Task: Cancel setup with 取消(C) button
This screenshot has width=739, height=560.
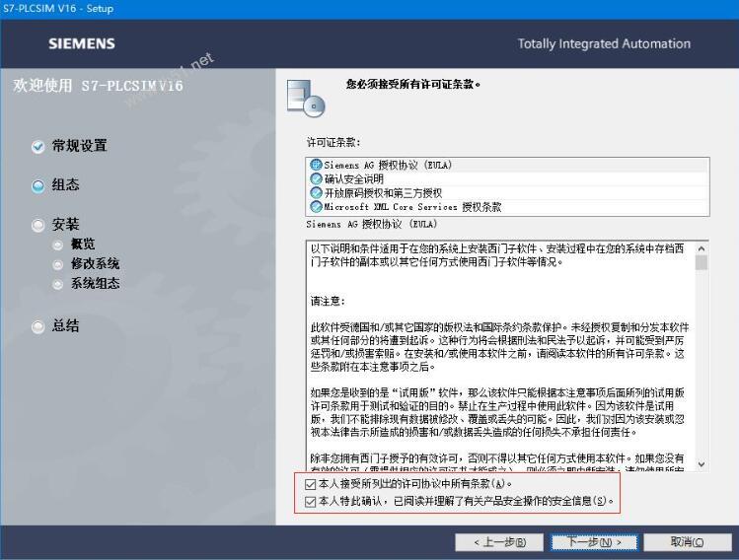Action: 688,542
